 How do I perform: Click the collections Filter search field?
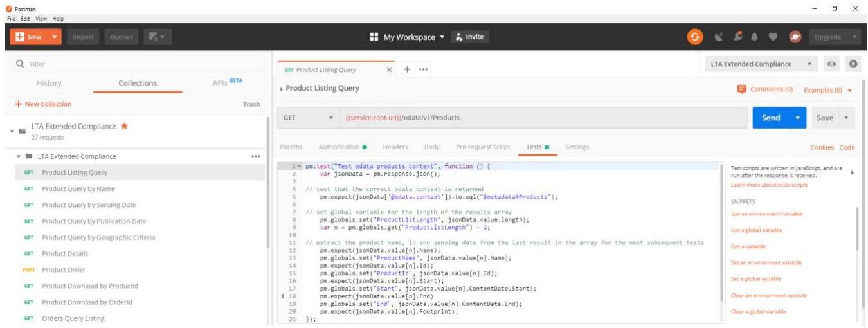tap(138, 64)
